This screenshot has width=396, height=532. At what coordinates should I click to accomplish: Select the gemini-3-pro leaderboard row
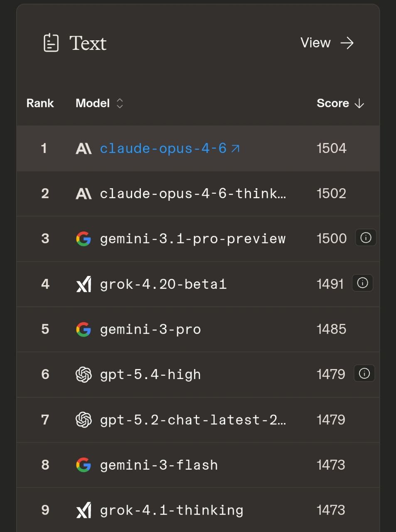click(x=198, y=329)
